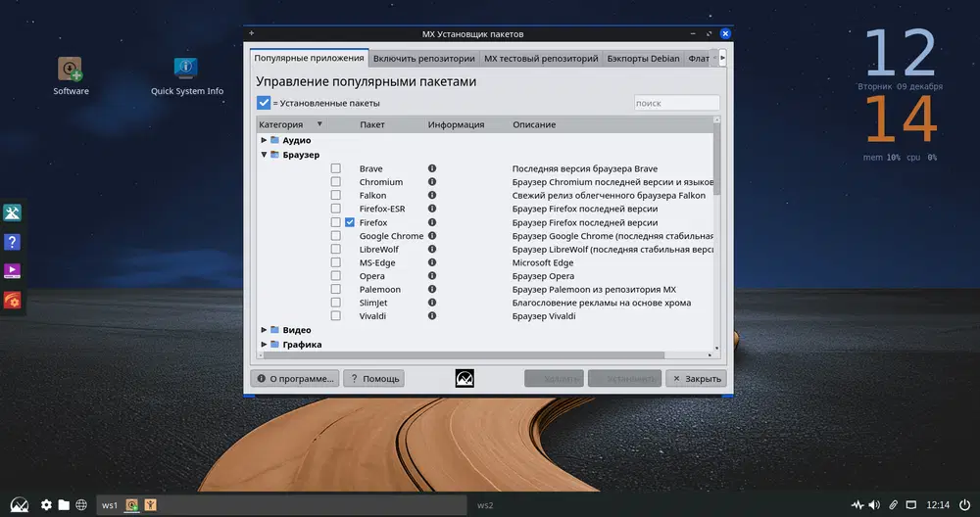Screen dimensions: 980x517
Task: Enable the Chromium package checkbox
Action: point(335,182)
